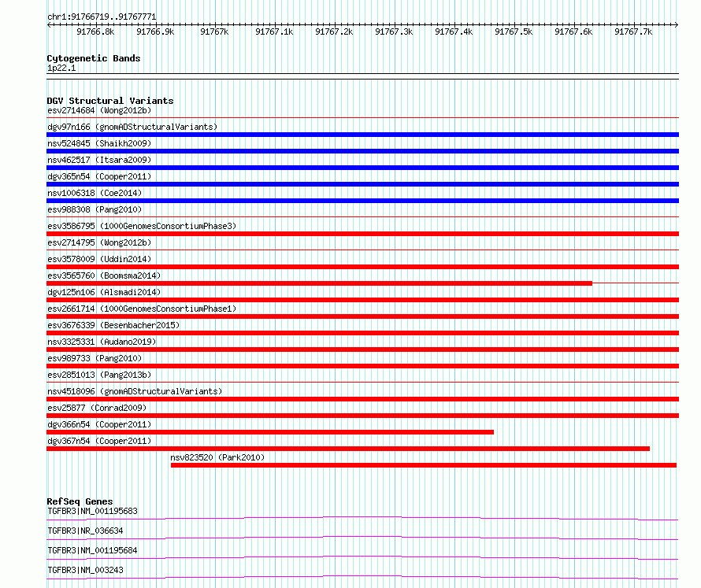Viewport: 701px width, 588px height.
Task: Click the RefSeq Genes track title
Action: 80,501
